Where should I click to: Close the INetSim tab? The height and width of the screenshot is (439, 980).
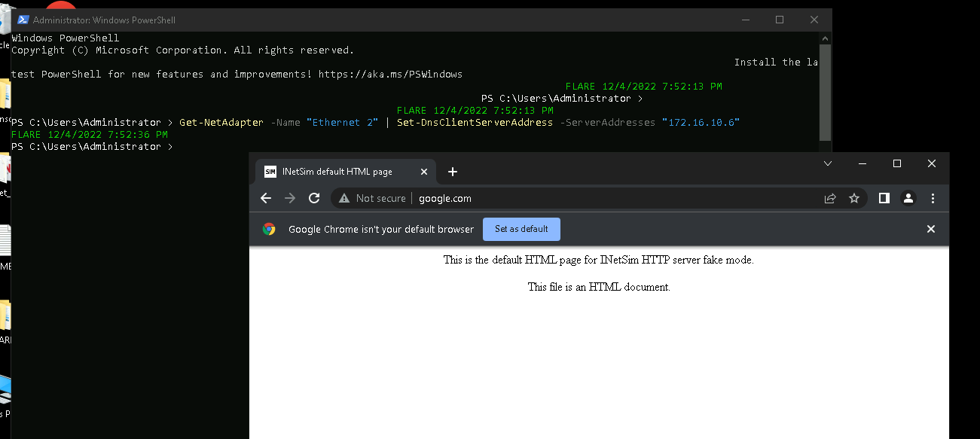(423, 172)
